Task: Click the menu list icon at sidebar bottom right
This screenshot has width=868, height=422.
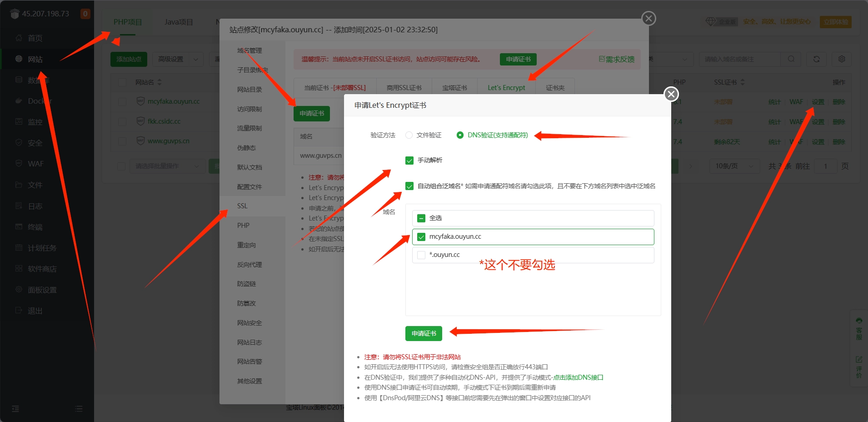Action: (x=79, y=409)
